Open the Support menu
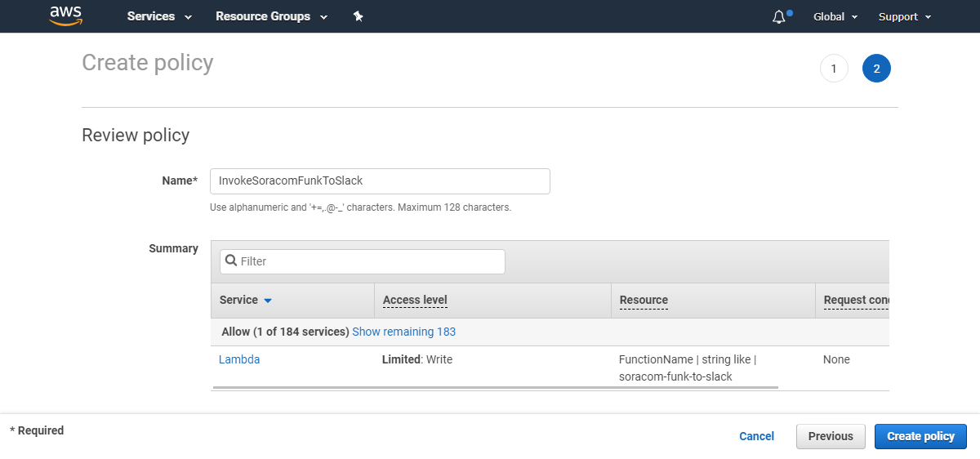Screen dimensions: 980x459 coord(904,16)
